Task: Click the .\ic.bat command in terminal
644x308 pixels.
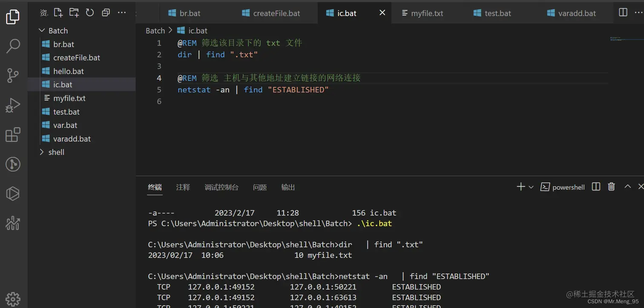Action: click(374, 224)
